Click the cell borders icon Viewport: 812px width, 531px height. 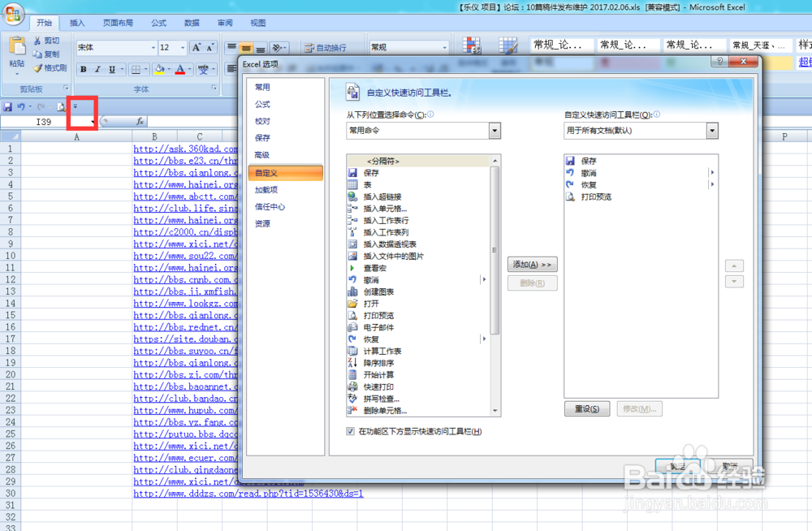tap(136, 69)
